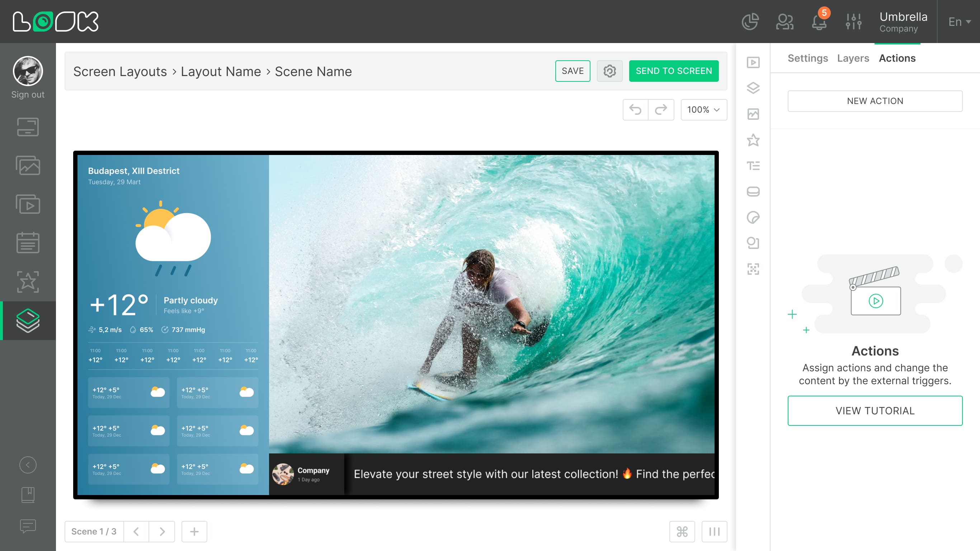The width and height of the screenshot is (980, 551).
Task: Select the Layers tool in left sidebar
Action: 28,321
